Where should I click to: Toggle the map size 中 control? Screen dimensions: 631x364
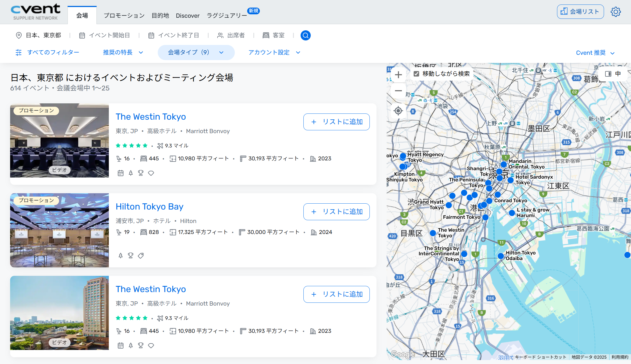click(613, 74)
